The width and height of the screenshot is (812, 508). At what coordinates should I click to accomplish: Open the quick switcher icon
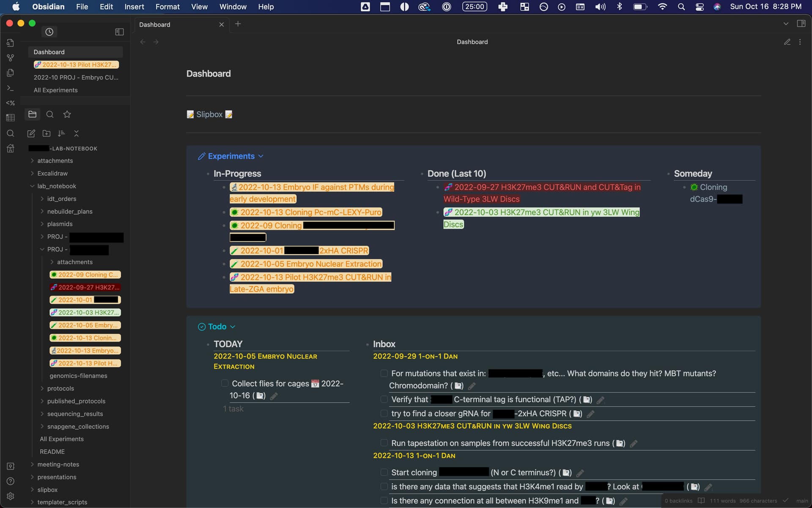tap(10, 43)
